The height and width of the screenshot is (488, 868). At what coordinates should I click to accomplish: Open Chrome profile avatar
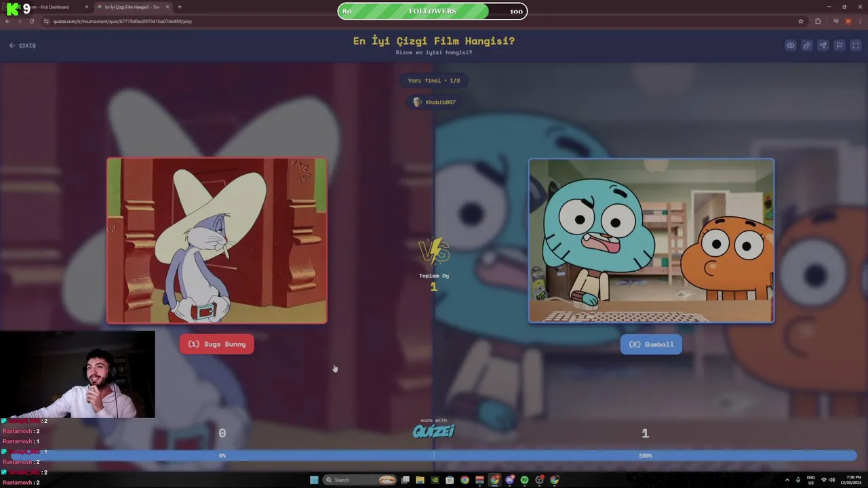pyautogui.click(x=848, y=21)
